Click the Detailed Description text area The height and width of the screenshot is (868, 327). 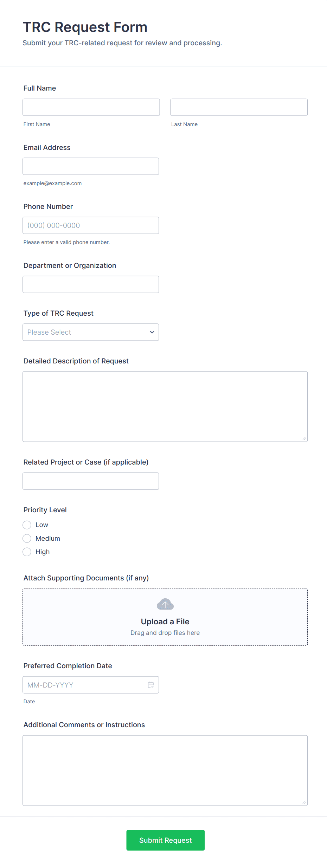[165, 406]
